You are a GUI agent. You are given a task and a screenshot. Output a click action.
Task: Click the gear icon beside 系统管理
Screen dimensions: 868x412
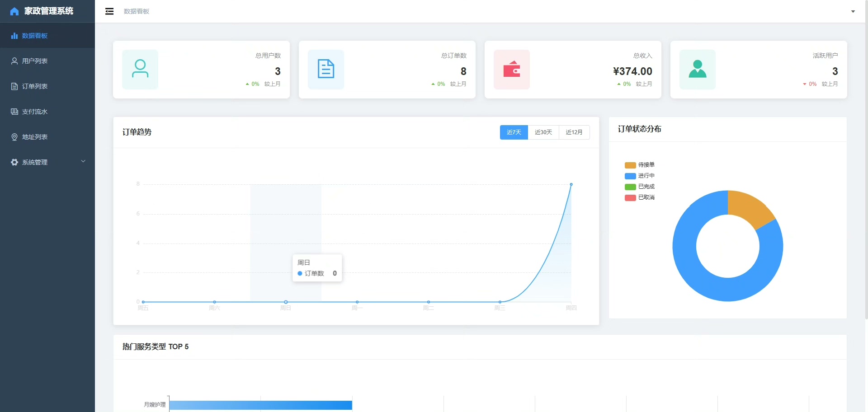tap(14, 162)
